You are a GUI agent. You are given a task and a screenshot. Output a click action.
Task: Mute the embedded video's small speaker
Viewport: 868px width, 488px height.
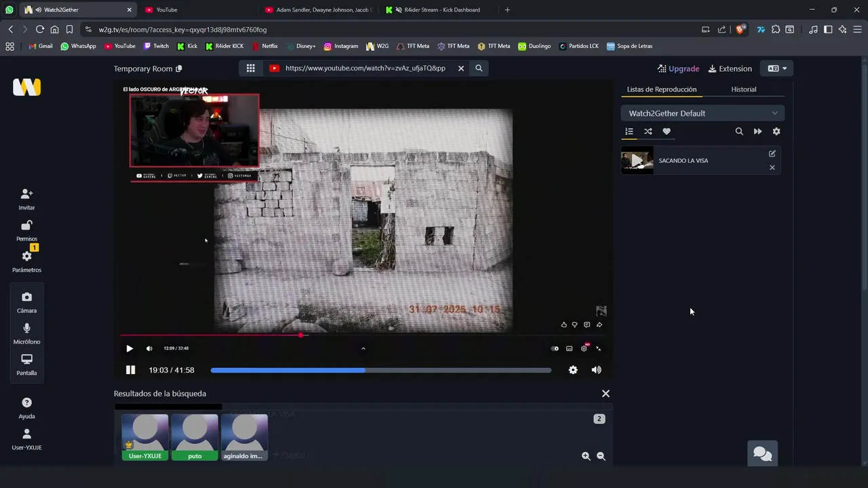(149, 348)
